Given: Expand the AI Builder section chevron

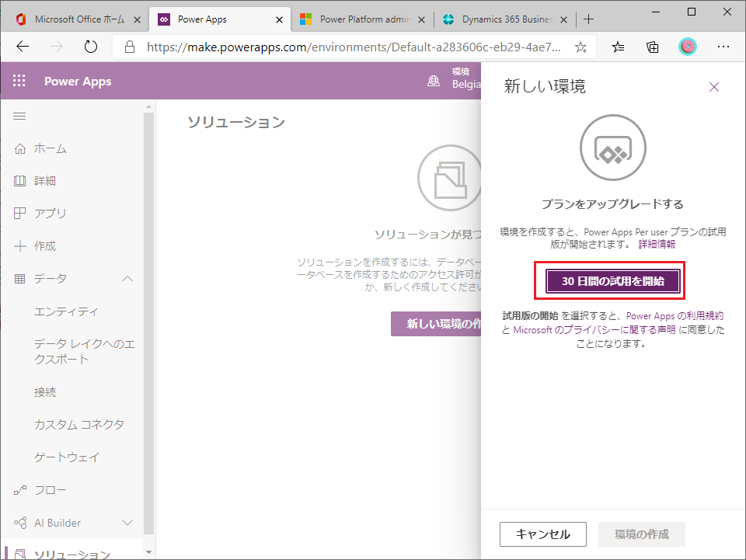Looking at the screenshot, I should [x=127, y=523].
